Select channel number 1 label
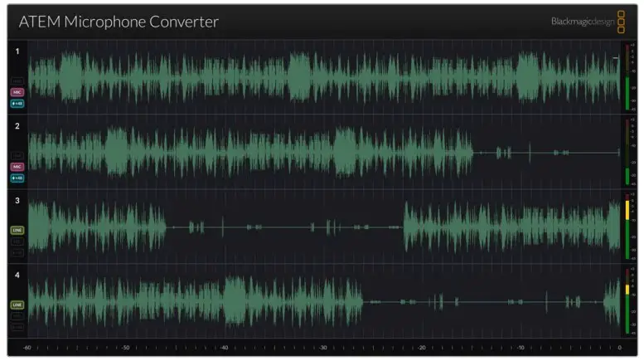 pyautogui.click(x=17, y=51)
